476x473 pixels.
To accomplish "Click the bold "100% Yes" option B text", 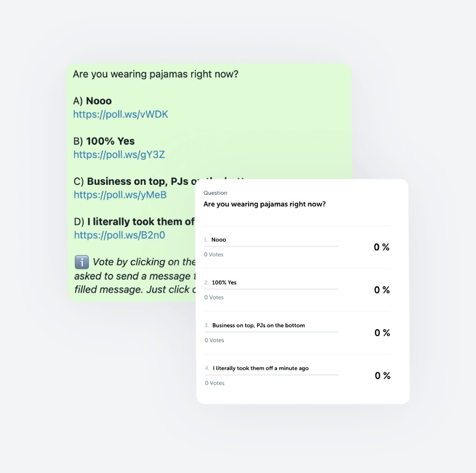I will (110, 141).
